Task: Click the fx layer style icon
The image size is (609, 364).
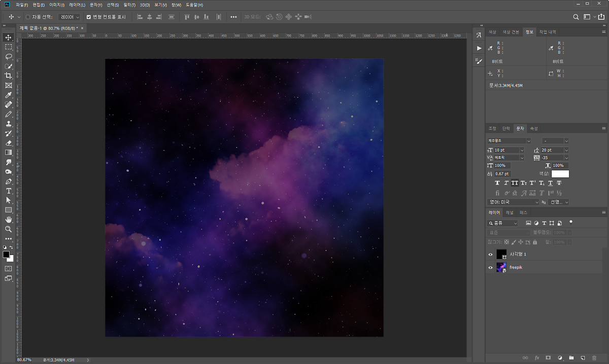Action: click(x=536, y=357)
